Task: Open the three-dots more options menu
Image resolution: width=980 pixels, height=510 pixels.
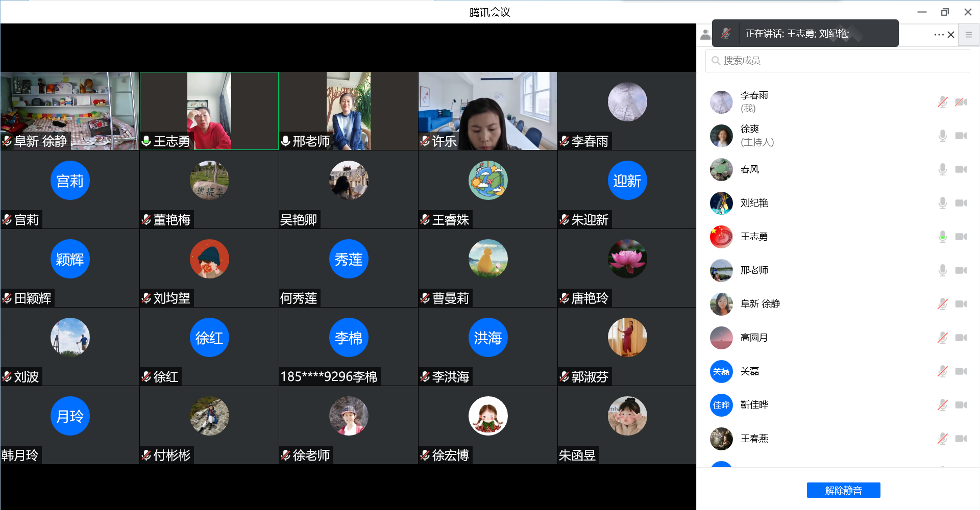Action: coord(939,35)
